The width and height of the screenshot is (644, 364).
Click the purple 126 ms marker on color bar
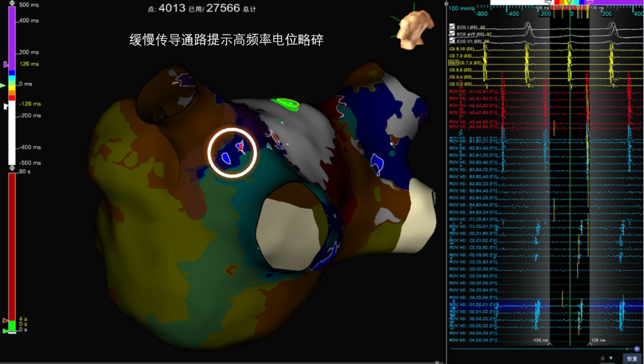click(6, 64)
